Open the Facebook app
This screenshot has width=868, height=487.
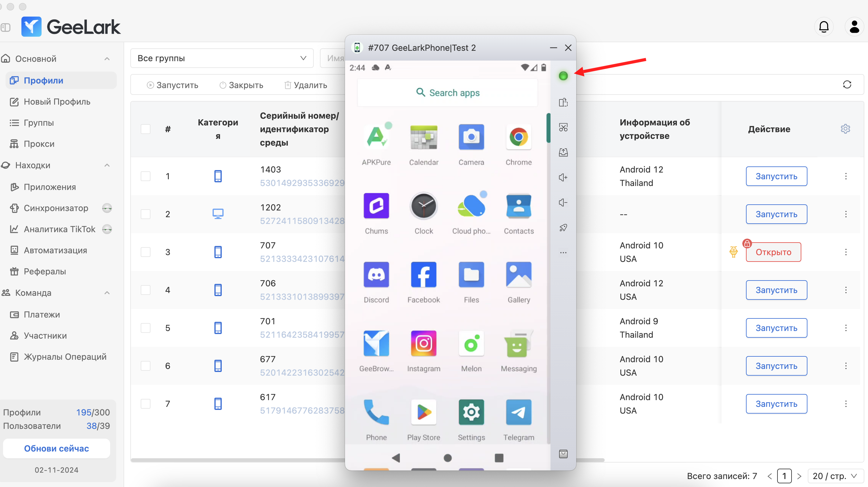(x=424, y=275)
